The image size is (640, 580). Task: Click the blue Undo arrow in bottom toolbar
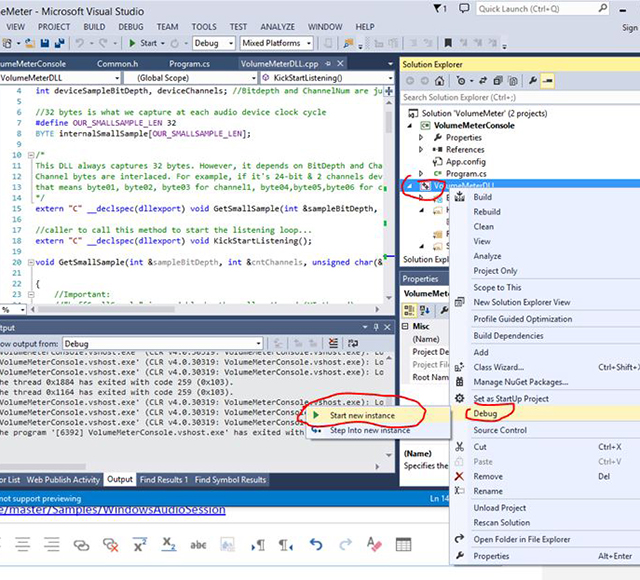point(316,544)
